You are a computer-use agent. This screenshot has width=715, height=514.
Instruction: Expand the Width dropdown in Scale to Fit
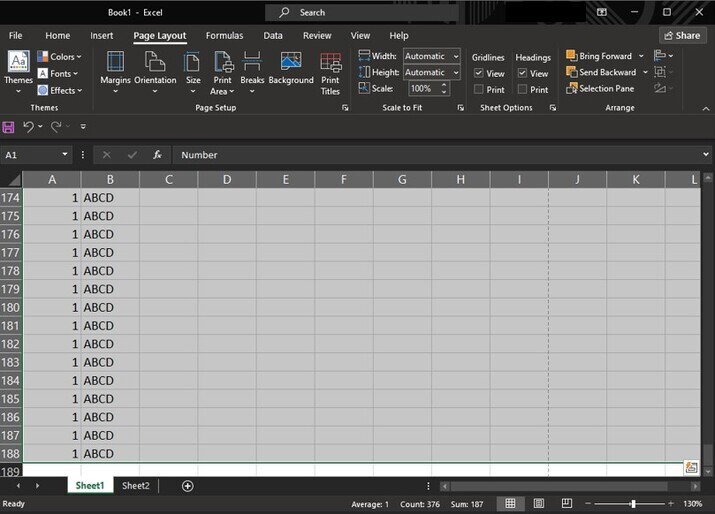pos(455,57)
